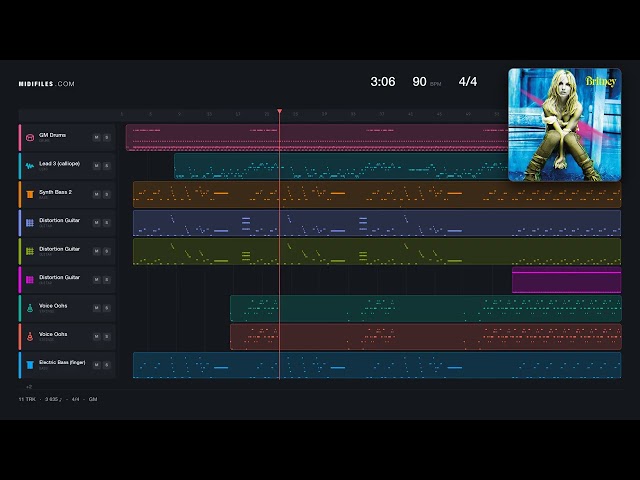This screenshot has height=480, width=640.
Task: Solo the magenta Distortion Guitar track
Action: (107, 280)
